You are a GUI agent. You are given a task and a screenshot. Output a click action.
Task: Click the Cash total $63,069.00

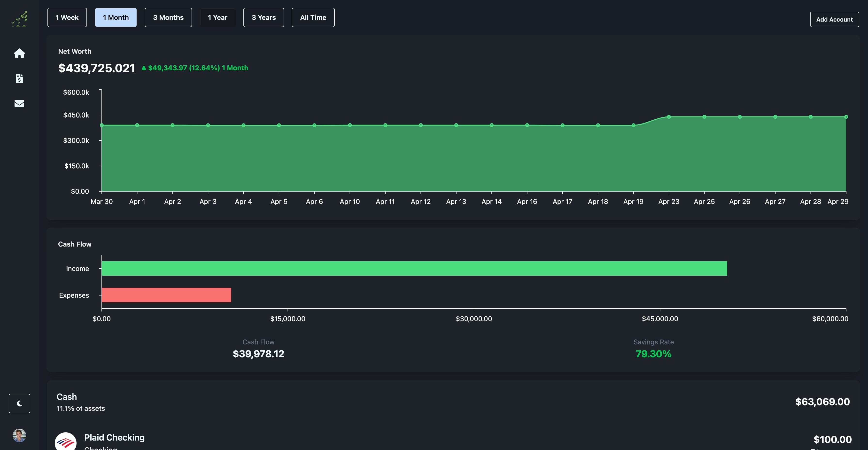click(x=822, y=402)
